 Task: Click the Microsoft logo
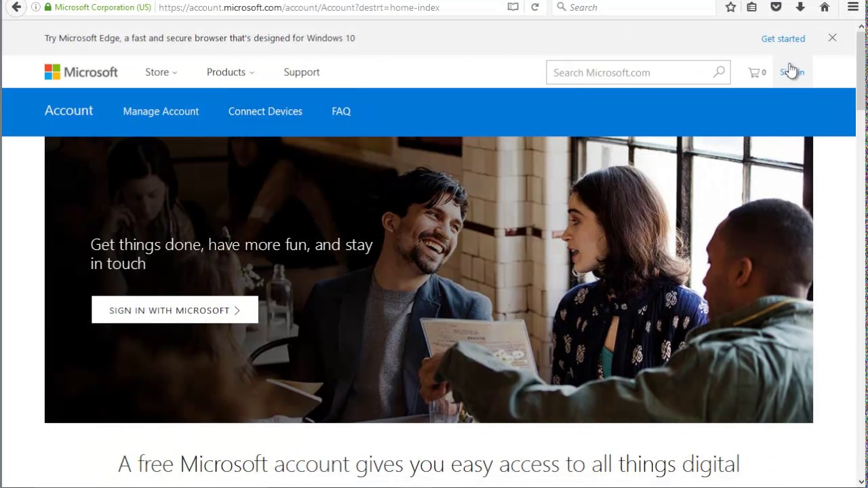(x=81, y=72)
